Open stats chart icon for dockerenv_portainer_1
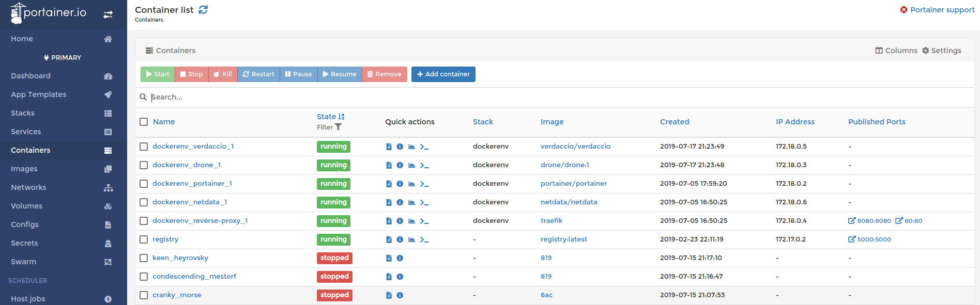 [411, 184]
